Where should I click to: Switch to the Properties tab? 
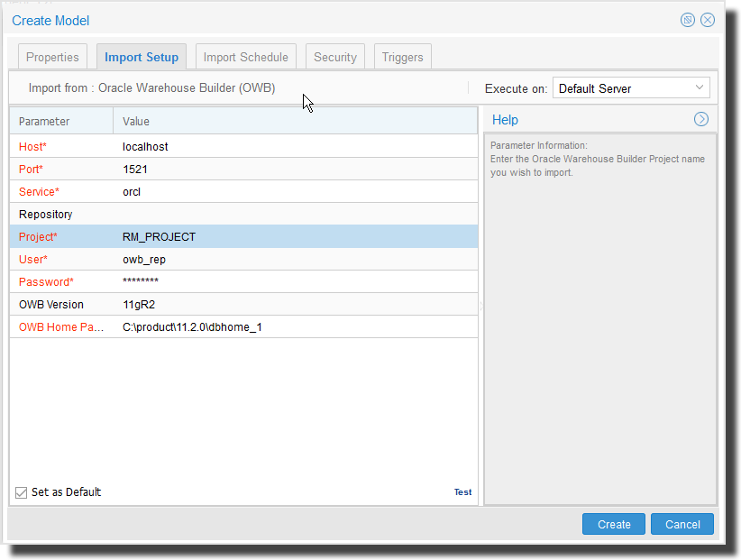[52, 57]
